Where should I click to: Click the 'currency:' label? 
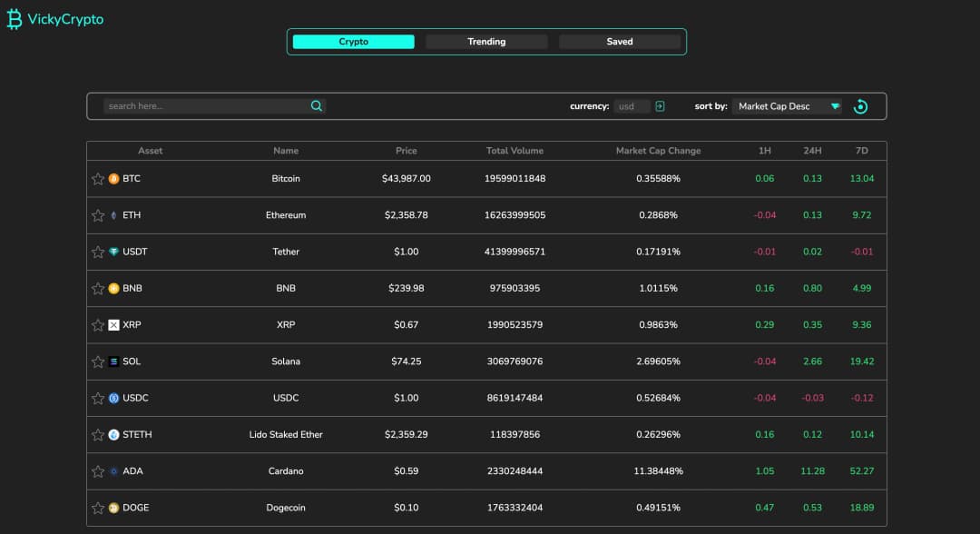[x=590, y=106]
